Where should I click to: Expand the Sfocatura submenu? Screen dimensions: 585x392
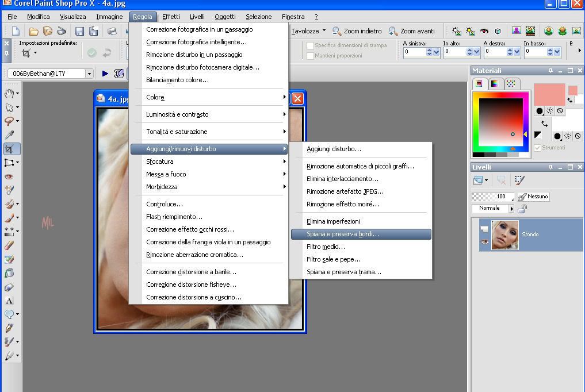coord(209,162)
